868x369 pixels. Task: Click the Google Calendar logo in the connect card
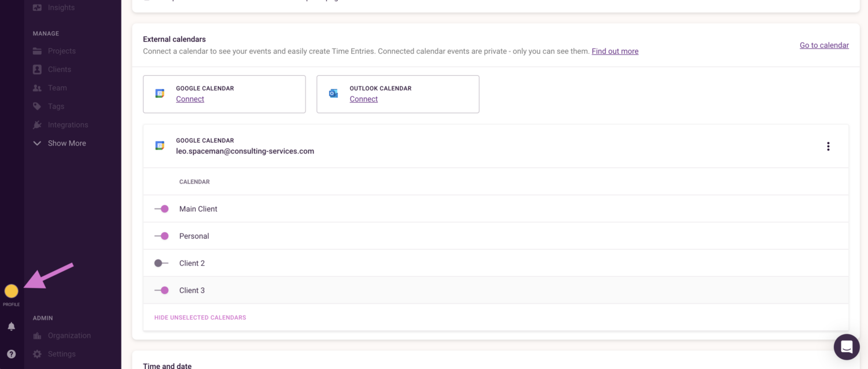pos(160,94)
